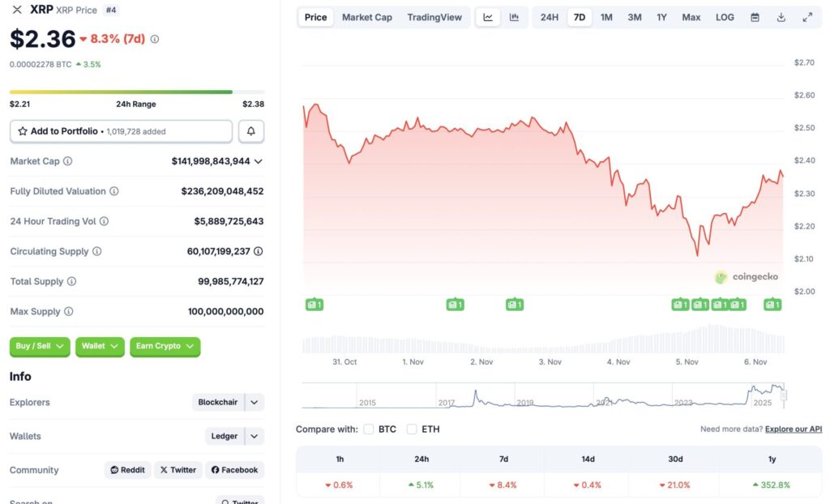Select the line chart view icon
The width and height of the screenshot is (830, 504).
(x=488, y=16)
